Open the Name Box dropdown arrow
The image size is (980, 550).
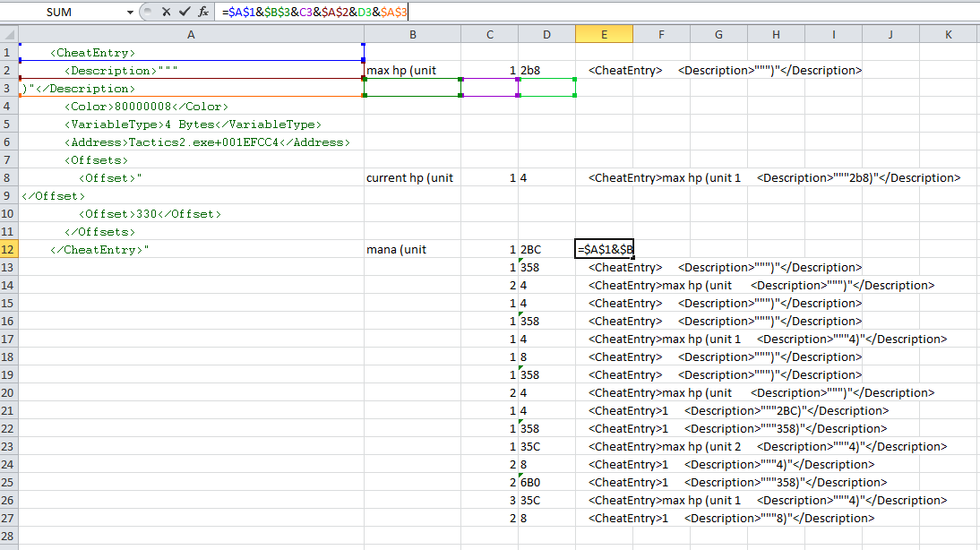pos(130,12)
